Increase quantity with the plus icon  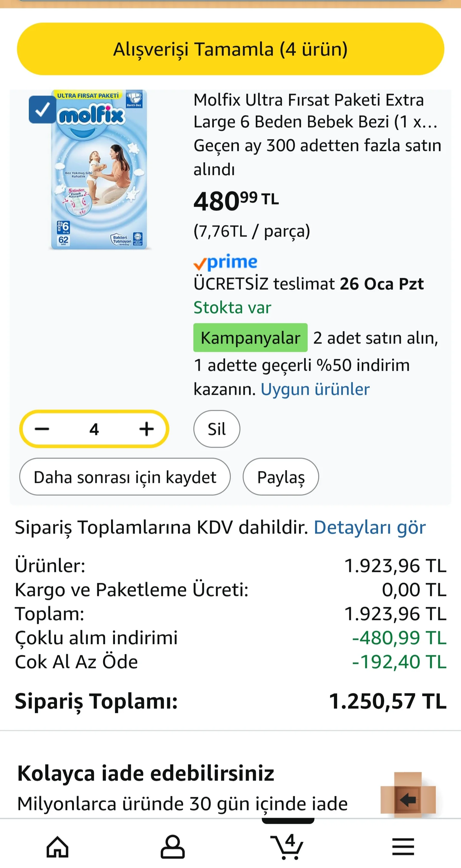click(147, 429)
